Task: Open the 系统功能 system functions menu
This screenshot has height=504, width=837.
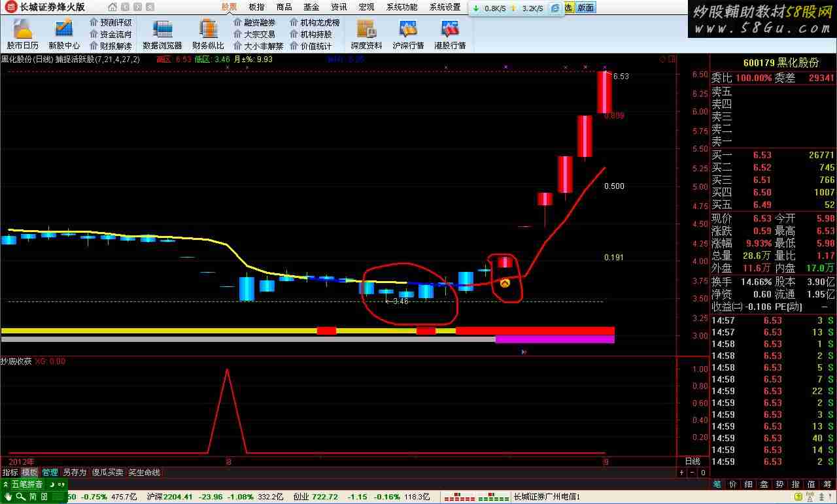Action: pyautogui.click(x=401, y=7)
